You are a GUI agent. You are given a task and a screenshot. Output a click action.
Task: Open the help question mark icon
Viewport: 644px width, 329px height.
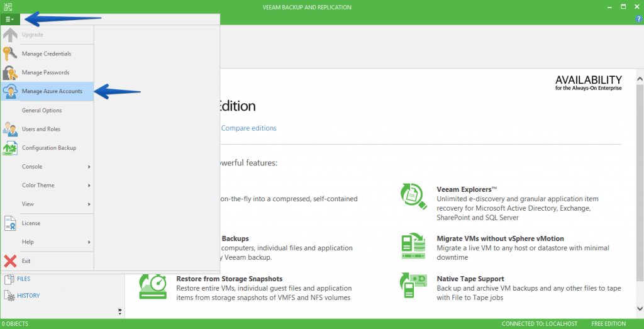(x=638, y=20)
